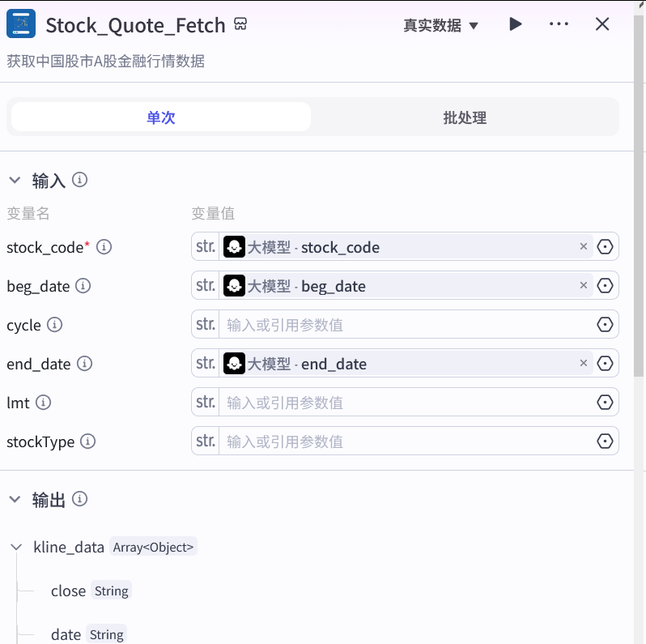Click the Array<Object> type badge
Image resolution: width=646 pixels, height=644 pixels.
pos(153,547)
